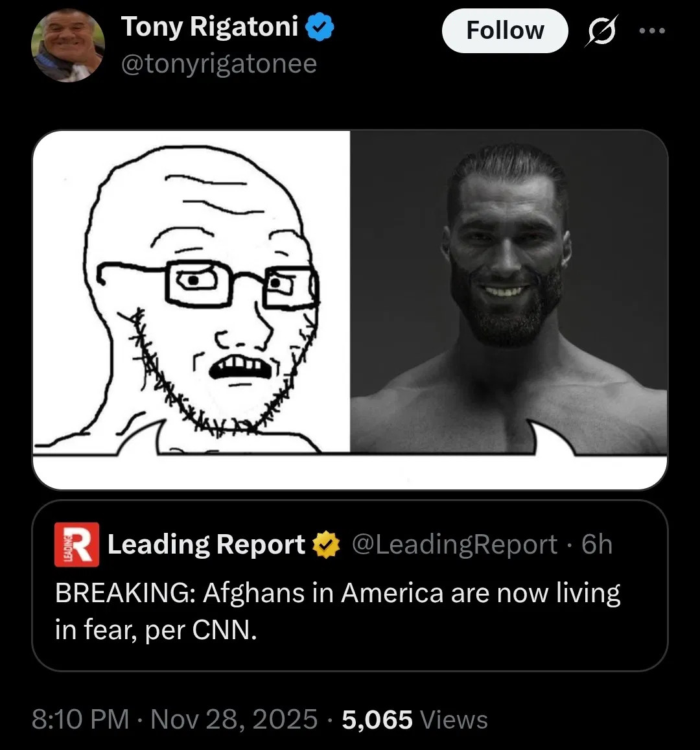
Task: Open the wojak drawing with glasses
Action: tap(192, 292)
